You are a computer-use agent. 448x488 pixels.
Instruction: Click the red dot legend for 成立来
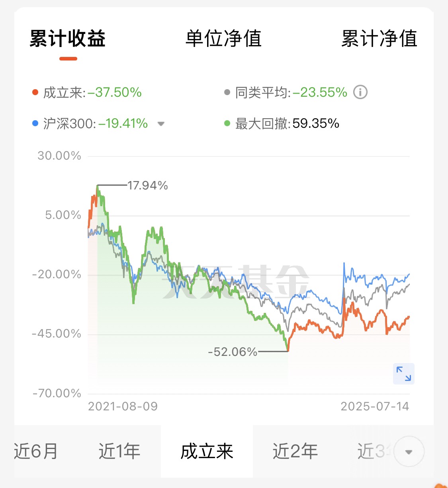click(35, 92)
